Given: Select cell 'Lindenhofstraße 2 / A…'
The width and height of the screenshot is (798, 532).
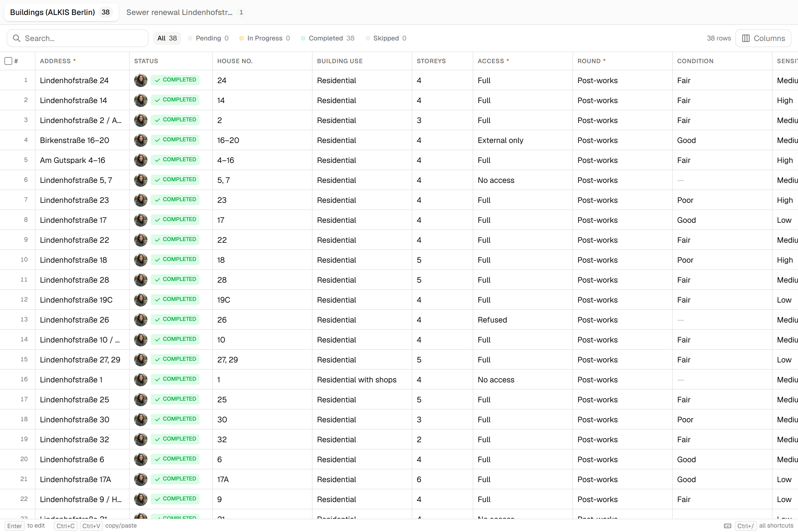Looking at the screenshot, I should [x=82, y=121].
